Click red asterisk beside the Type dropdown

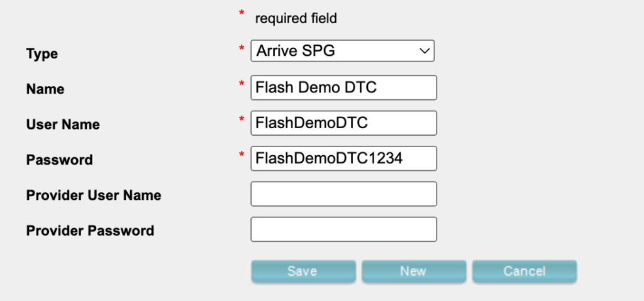pyautogui.click(x=241, y=49)
